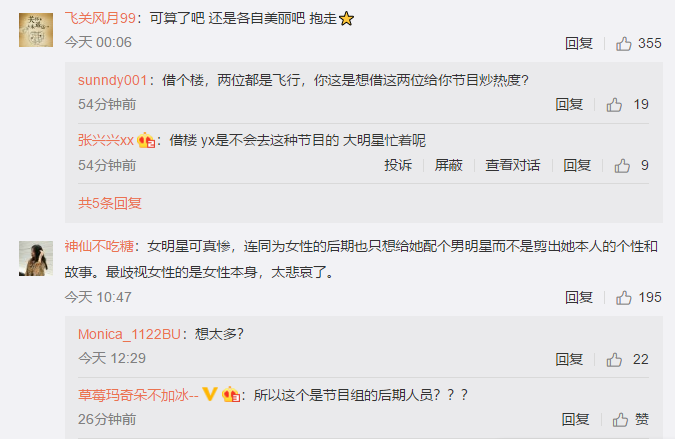Click the crown badge next to 张兴兴xx
The width and height of the screenshot is (675, 439).
click(146, 140)
